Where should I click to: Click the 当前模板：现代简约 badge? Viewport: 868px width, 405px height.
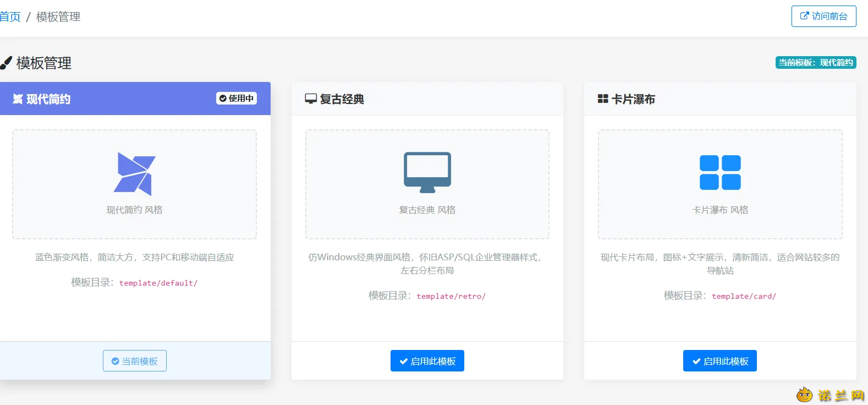816,63
